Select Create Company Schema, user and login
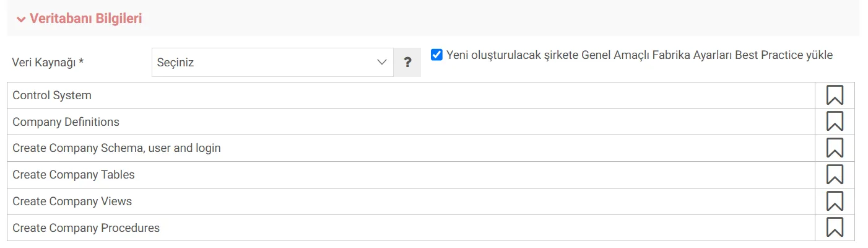868x248 pixels. click(411, 148)
